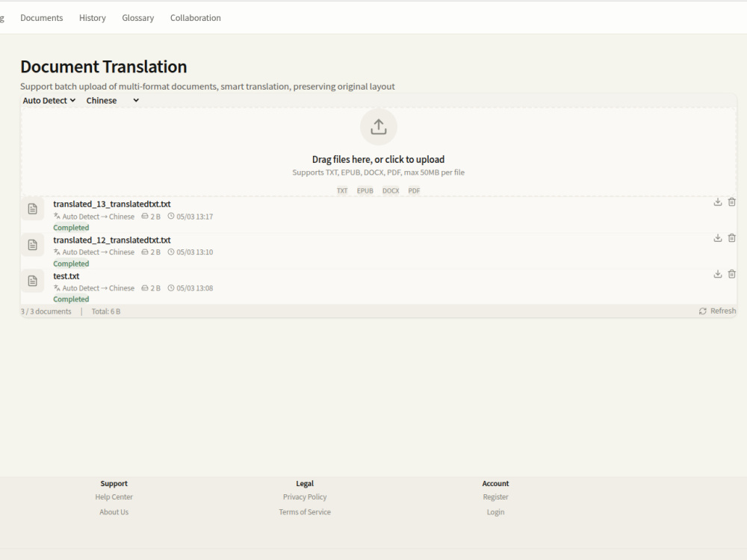Click 'Drag files here, or click to upload'
The width and height of the screenshot is (747, 560).
(x=378, y=160)
